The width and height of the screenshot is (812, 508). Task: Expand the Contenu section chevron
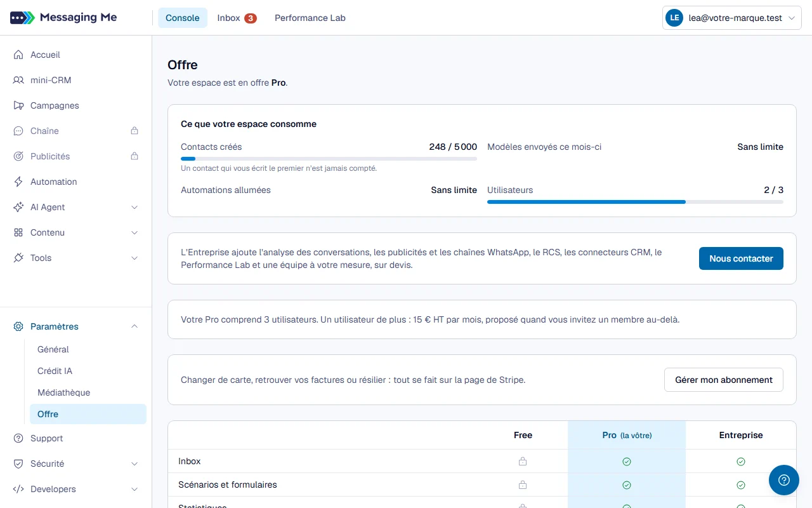coord(134,232)
